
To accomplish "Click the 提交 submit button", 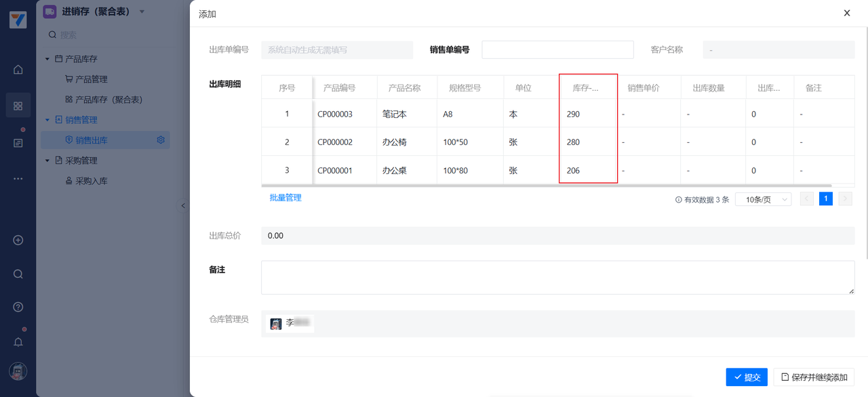I will [x=746, y=377].
